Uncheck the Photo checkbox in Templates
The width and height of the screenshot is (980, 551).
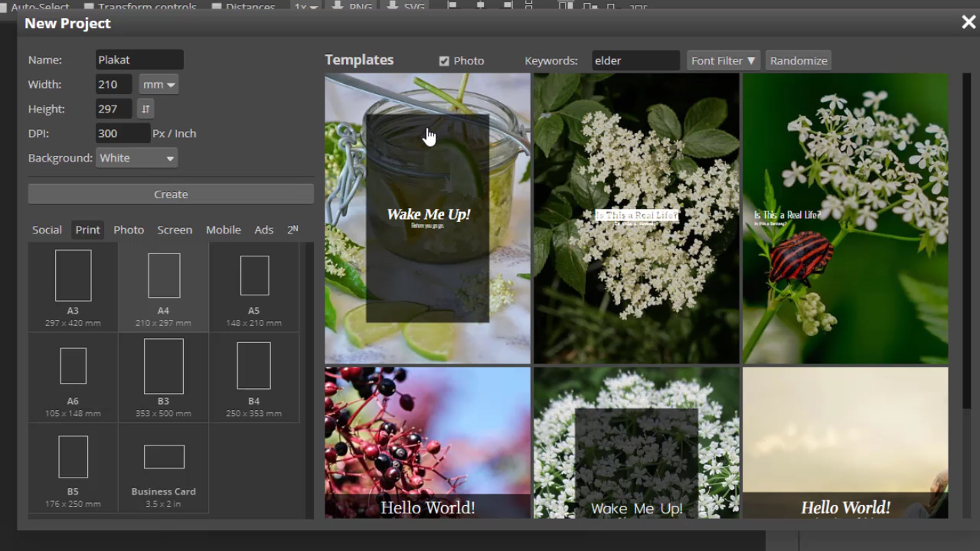pyautogui.click(x=444, y=61)
